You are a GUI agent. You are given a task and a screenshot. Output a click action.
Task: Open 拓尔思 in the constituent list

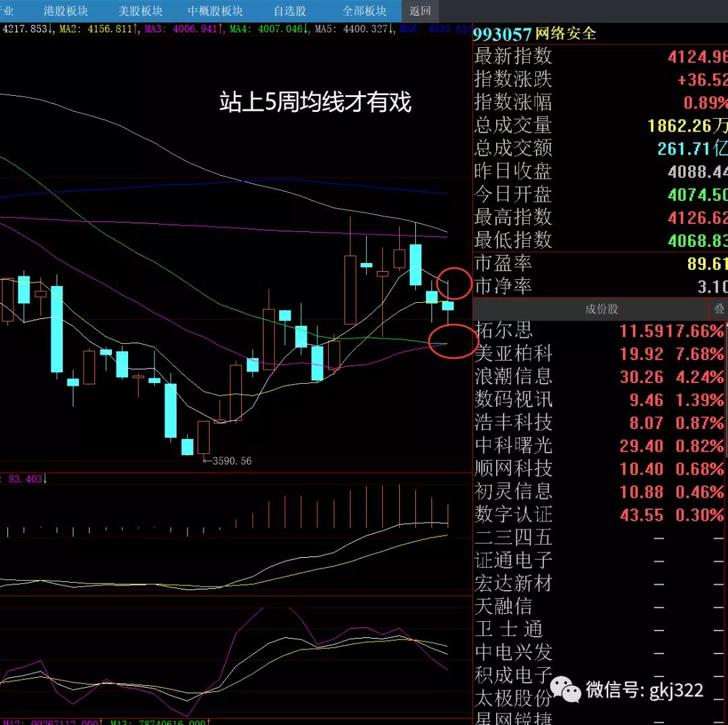pyautogui.click(x=504, y=330)
